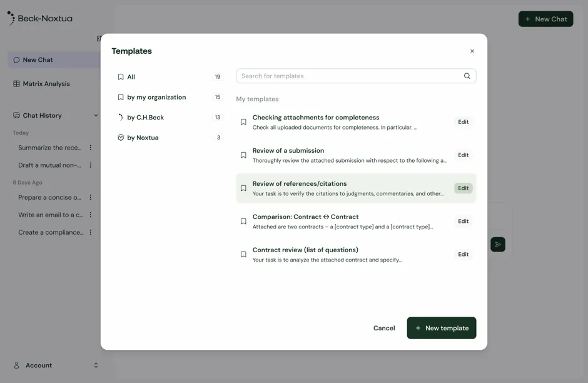Screen dimensions: 588x383
Task: Open 'Comparison: Contract ⇔ Contract' template
Action: 356,222
